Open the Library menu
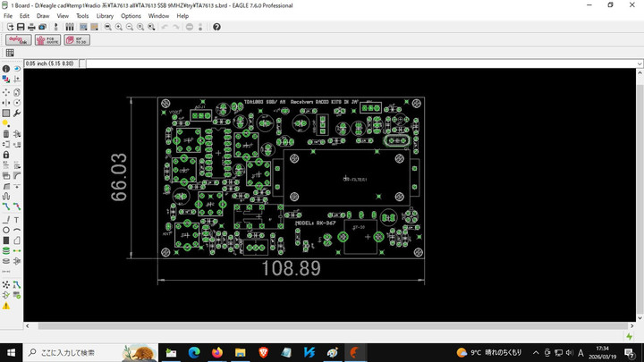 point(105,16)
